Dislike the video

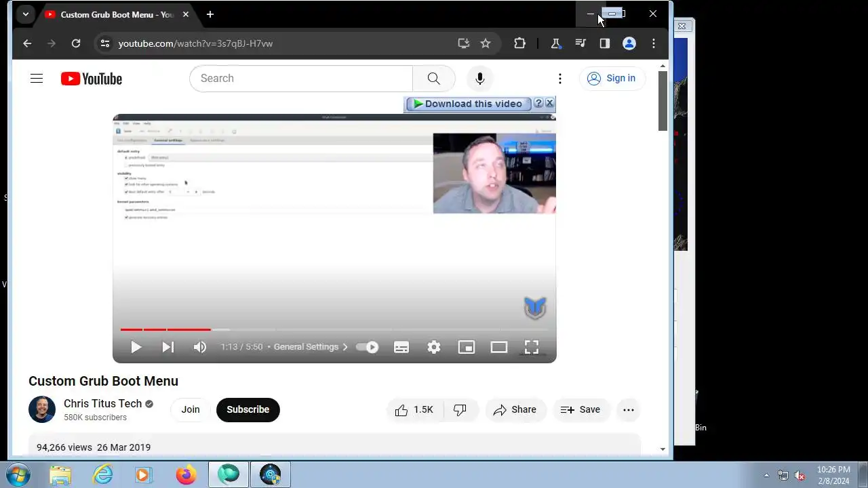click(460, 410)
